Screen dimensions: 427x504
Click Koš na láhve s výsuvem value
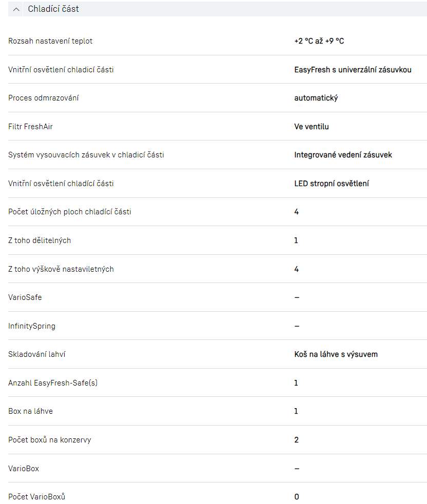pos(336,354)
